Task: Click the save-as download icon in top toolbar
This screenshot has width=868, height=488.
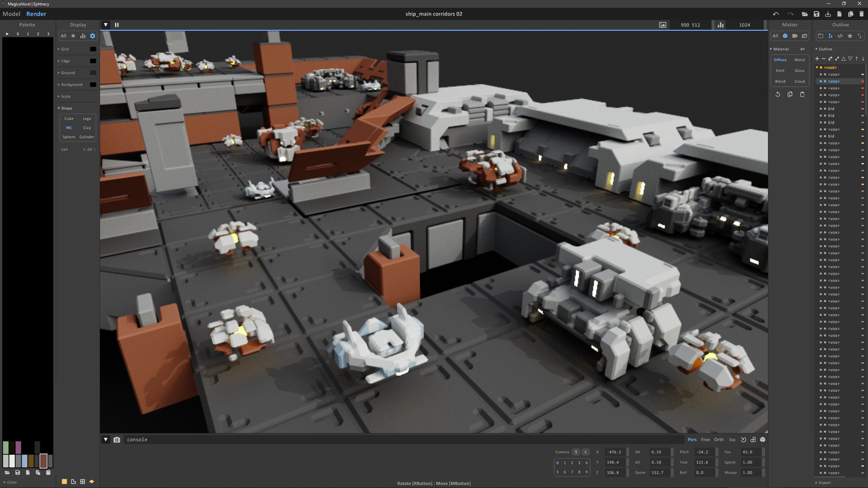Action: tap(828, 14)
